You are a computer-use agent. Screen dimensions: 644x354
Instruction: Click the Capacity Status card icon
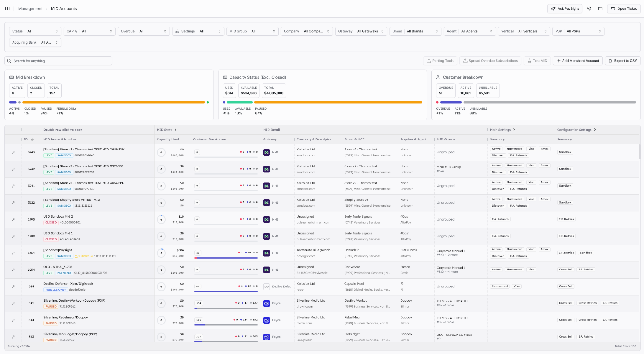coord(225,77)
